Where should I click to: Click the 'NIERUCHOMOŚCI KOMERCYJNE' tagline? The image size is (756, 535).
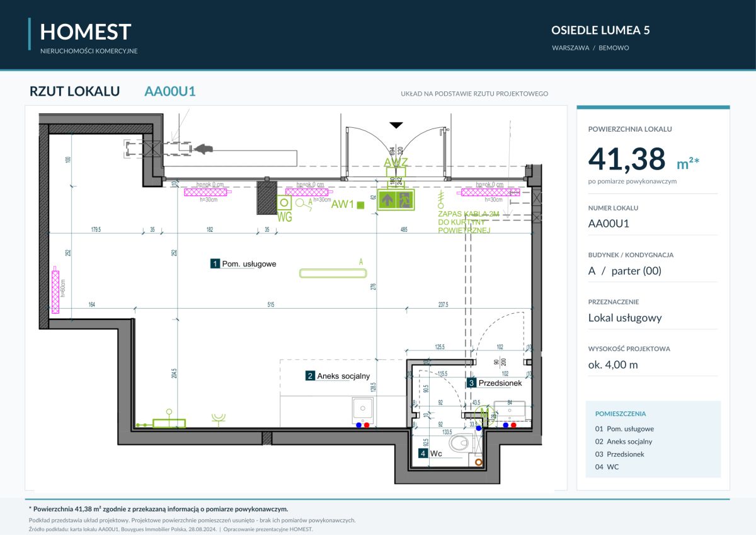pyautogui.click(x=89, y=51)
